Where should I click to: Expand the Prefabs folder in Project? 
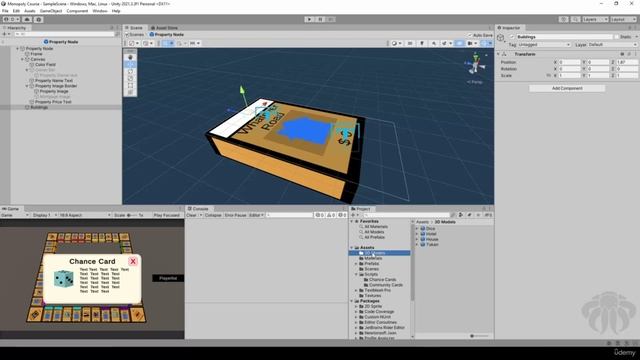pyautogui.click(x=356, y=264)
